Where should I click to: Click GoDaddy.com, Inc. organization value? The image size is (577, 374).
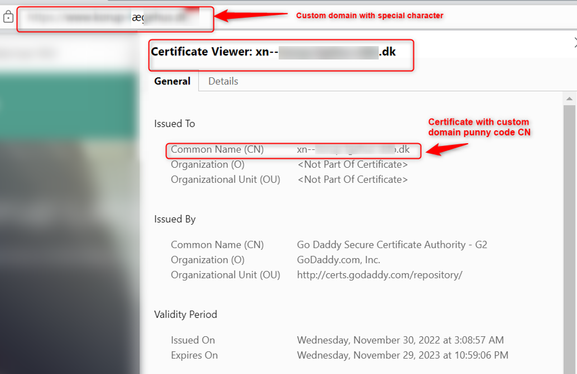[x=339, y=260]
